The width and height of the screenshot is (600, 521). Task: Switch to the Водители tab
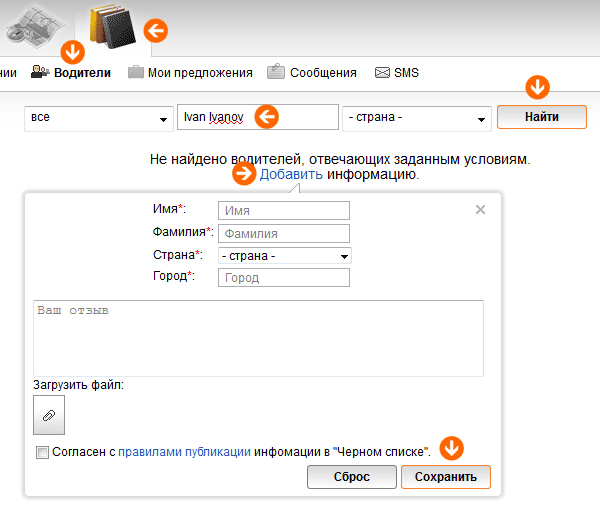pyautogui.click(x=71, y=73)
